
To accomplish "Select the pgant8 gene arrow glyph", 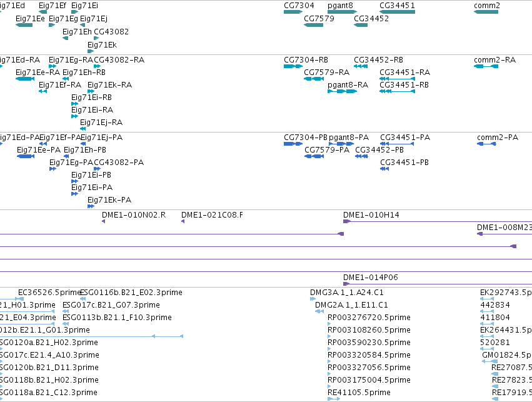I will click(x=343, y=12).
